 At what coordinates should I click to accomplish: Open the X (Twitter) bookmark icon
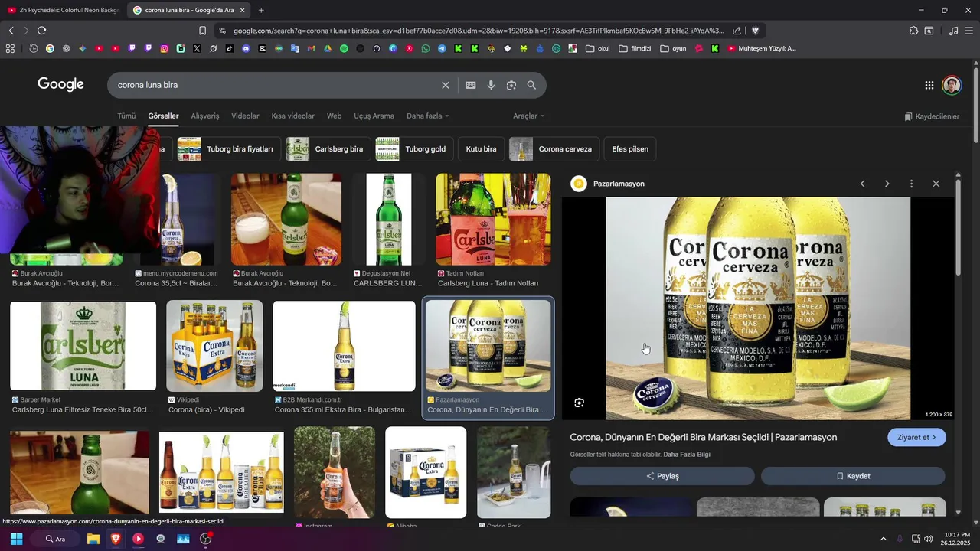click(x=197, y=48)
